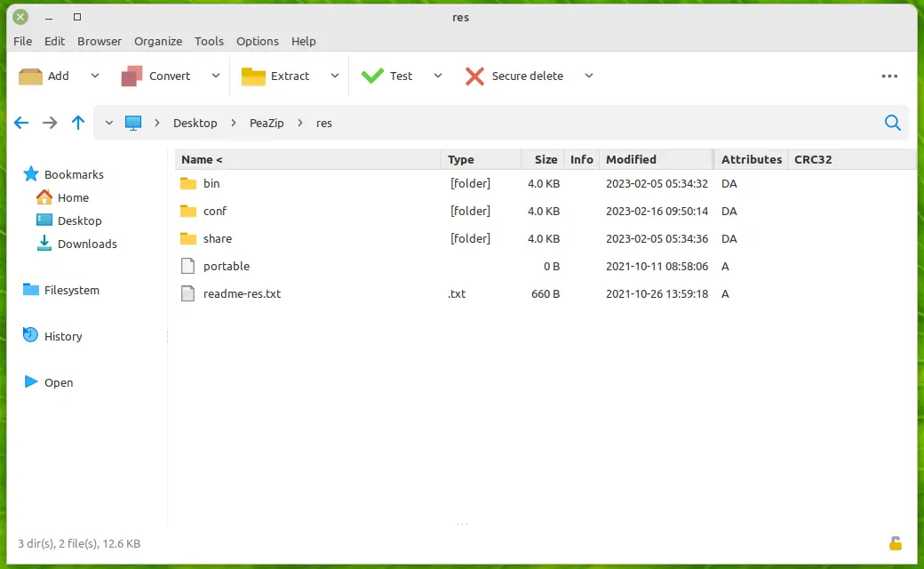Open the search magnifier icon
This screenshot has width=924, height=569.
pyautogui.click(x=893, y=123)
